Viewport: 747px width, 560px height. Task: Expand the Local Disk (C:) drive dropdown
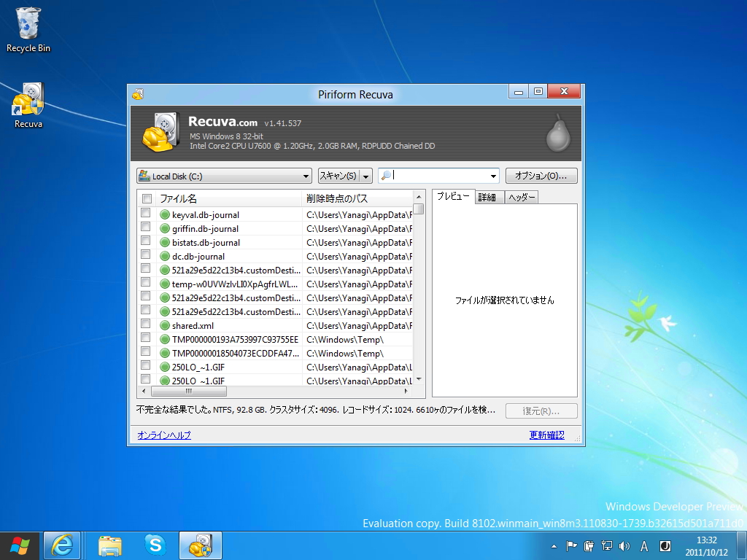tap(307, 175)
